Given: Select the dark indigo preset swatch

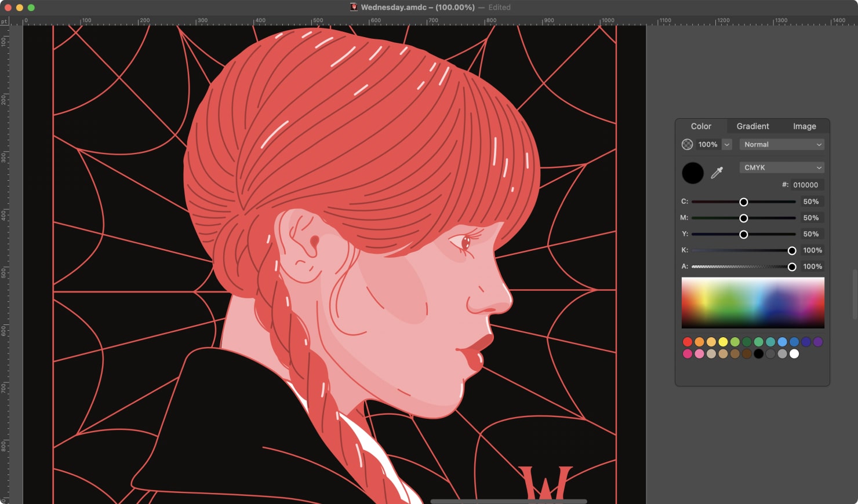Looking at the screenshot, I should click(806, 342).
